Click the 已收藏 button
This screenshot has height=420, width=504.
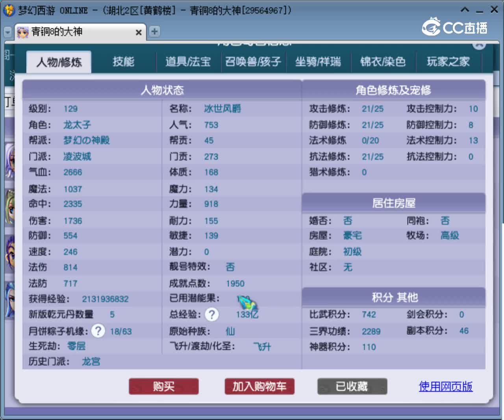coord(352,387)
